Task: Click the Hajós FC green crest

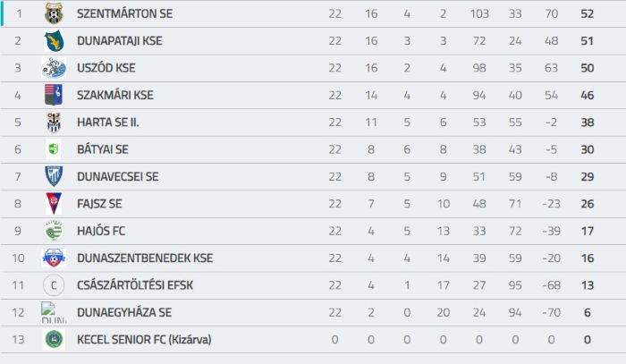Action: pyautogui.click(x=54, y=231)
